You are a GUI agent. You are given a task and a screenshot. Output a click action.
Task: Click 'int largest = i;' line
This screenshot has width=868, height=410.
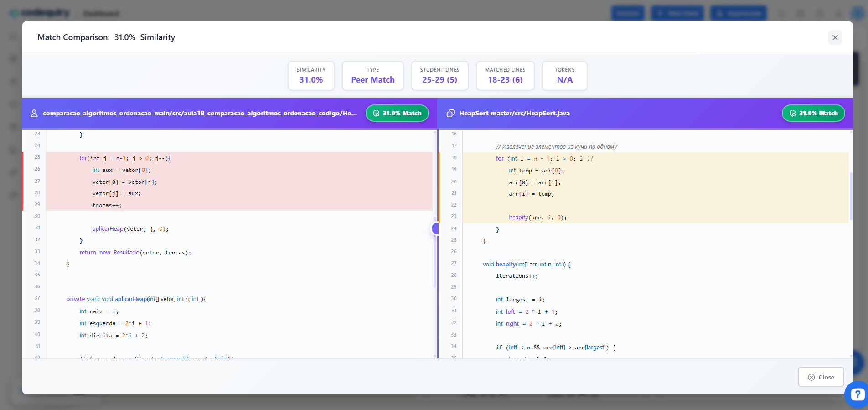520,300
